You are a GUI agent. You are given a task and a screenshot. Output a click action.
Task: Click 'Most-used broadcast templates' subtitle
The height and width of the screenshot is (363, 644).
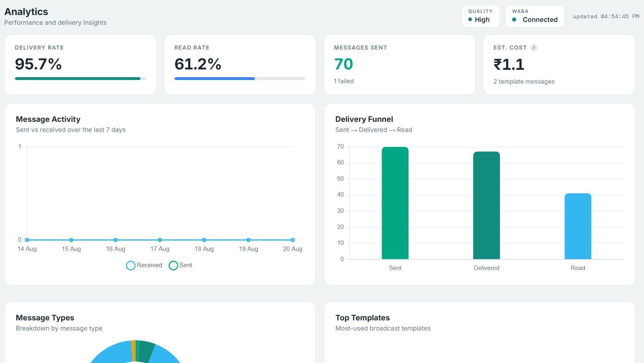383,328
